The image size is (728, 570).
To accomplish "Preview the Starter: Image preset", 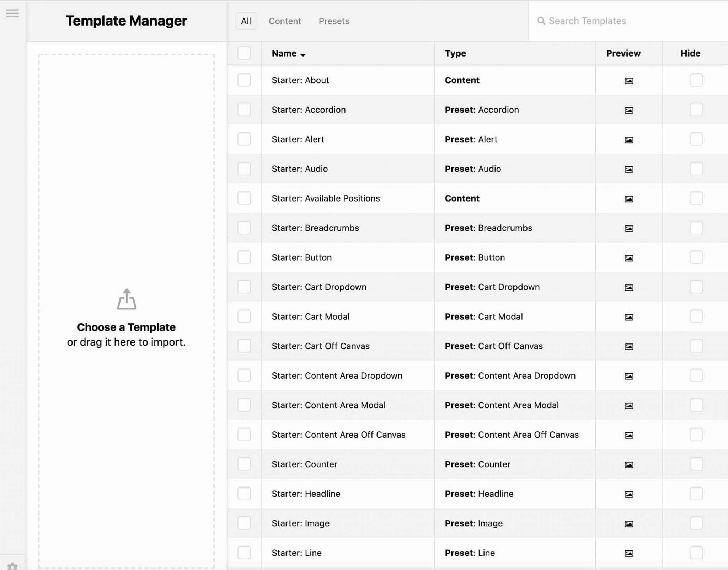I will (628, 523).
